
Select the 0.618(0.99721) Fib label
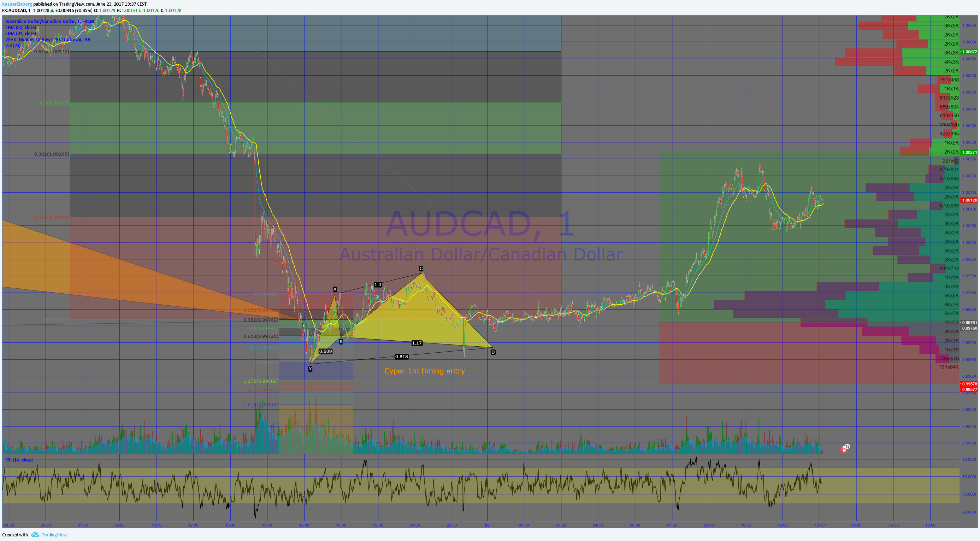click(261, 336)
